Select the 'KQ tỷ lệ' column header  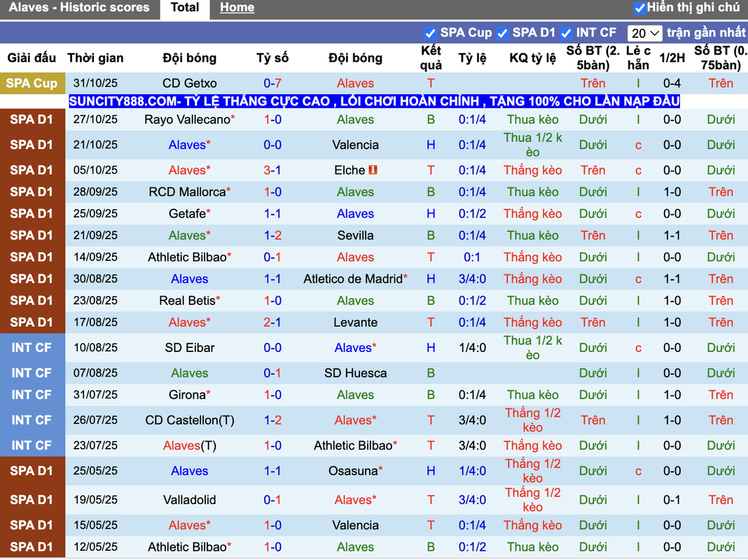[x=532, y=57]
